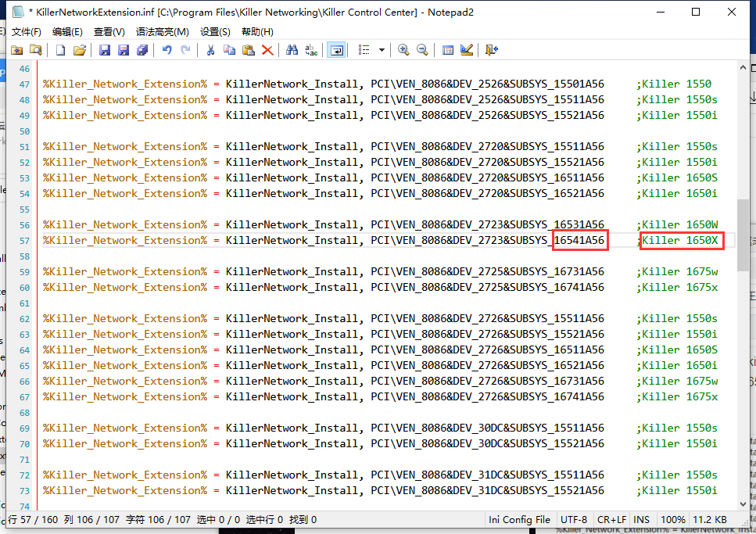Click the syntax scheme list icon
756x534 pixels.
point(364,50)
